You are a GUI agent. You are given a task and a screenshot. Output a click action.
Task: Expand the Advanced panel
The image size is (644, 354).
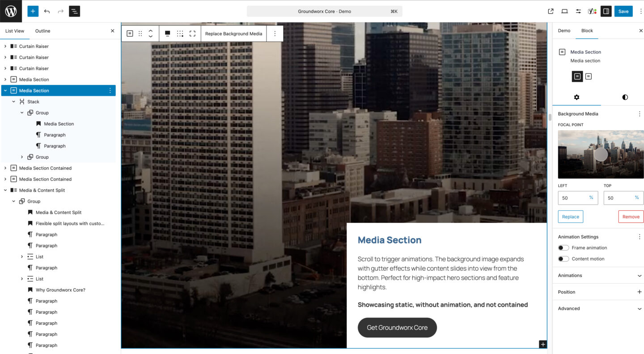click(x=598, y=309)
